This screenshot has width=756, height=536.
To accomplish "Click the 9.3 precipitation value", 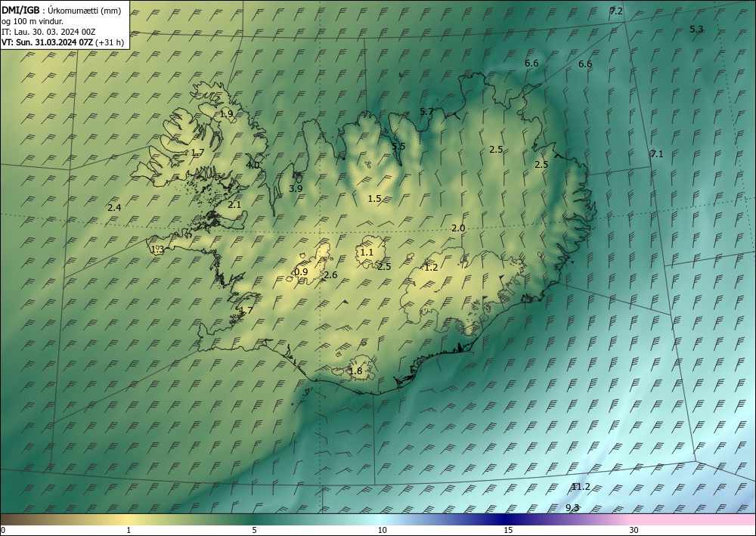I will [x=572, y=507].
